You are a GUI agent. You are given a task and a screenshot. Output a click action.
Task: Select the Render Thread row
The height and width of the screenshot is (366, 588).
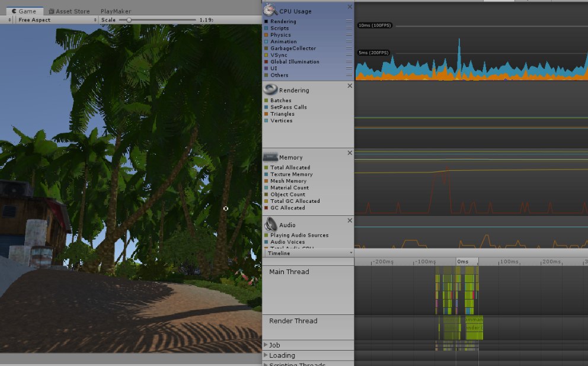coord(308,327)
